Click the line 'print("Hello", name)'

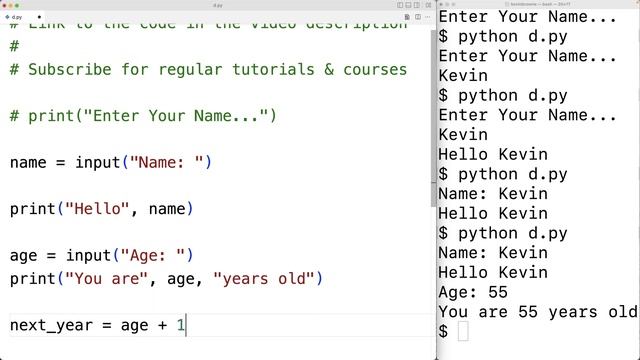tap(101, 209)
